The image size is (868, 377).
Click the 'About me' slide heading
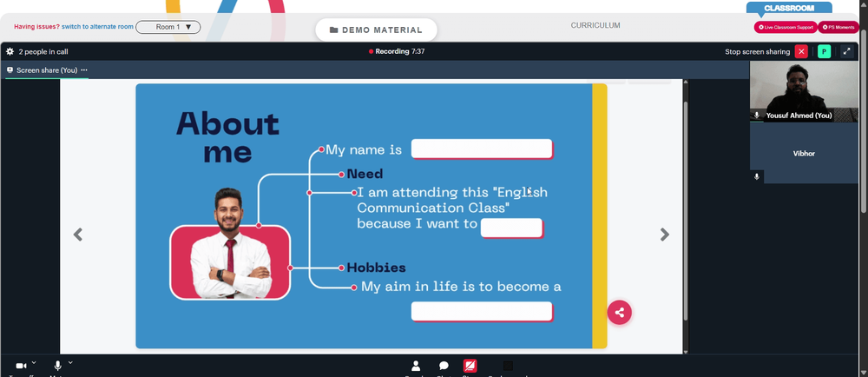[227, 137]
